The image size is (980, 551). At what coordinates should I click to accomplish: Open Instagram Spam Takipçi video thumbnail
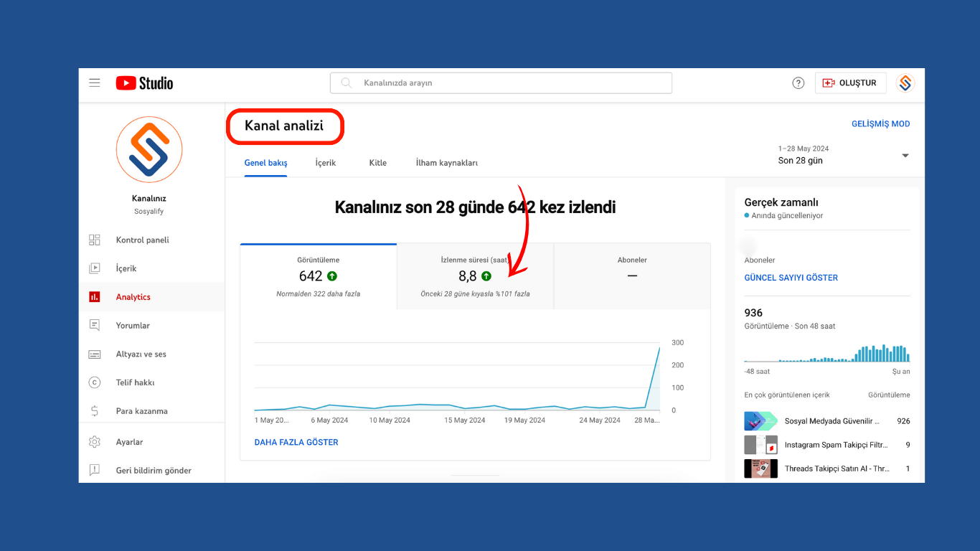[761, 445]
